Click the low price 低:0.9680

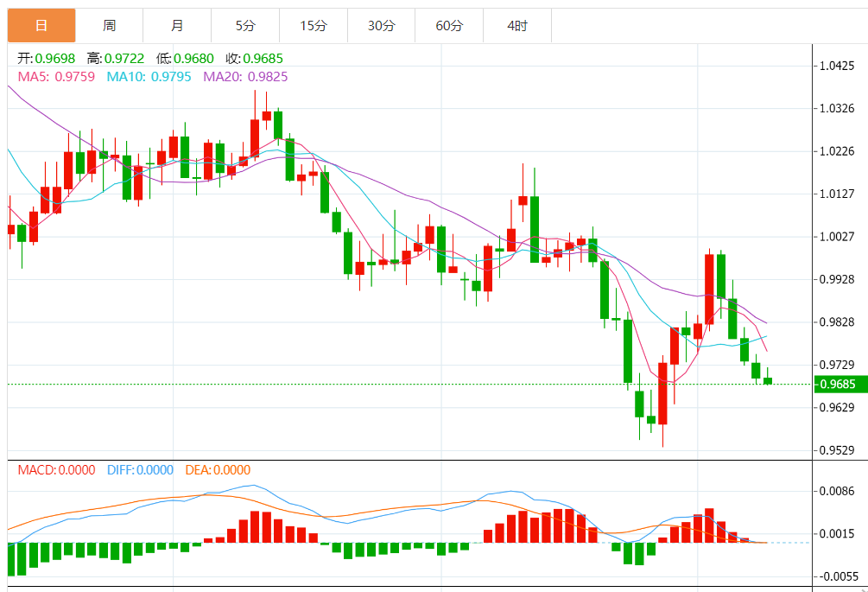(185, 58)
